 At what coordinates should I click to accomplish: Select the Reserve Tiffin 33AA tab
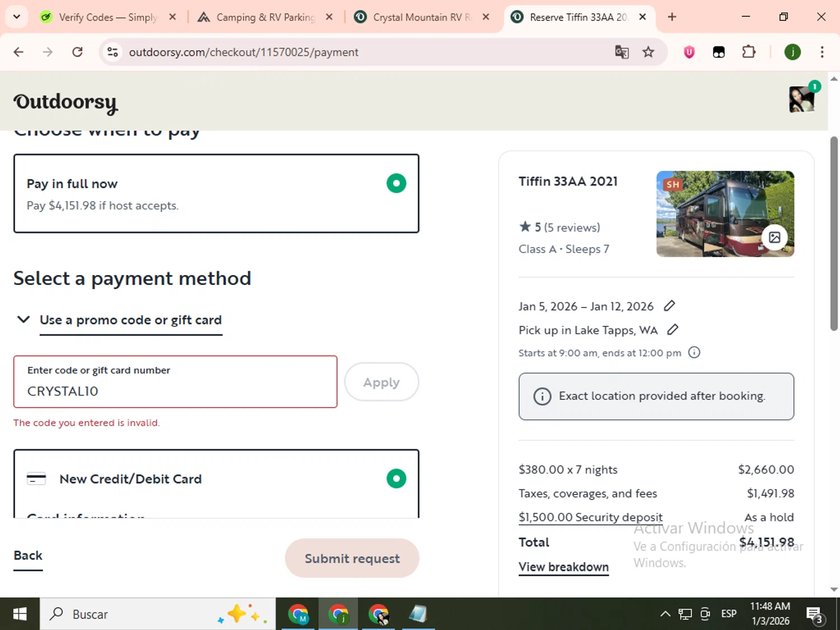pyautogui.click(x=579, y=17)
